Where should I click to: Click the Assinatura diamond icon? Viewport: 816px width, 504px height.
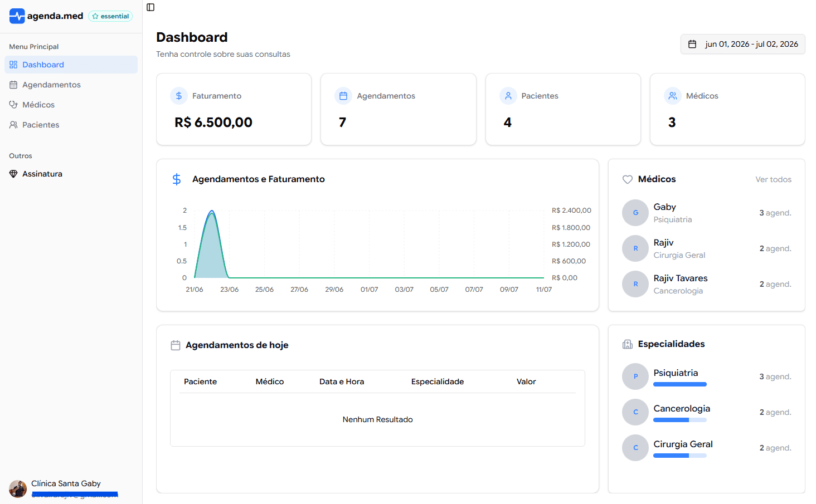tap(13, 174)
